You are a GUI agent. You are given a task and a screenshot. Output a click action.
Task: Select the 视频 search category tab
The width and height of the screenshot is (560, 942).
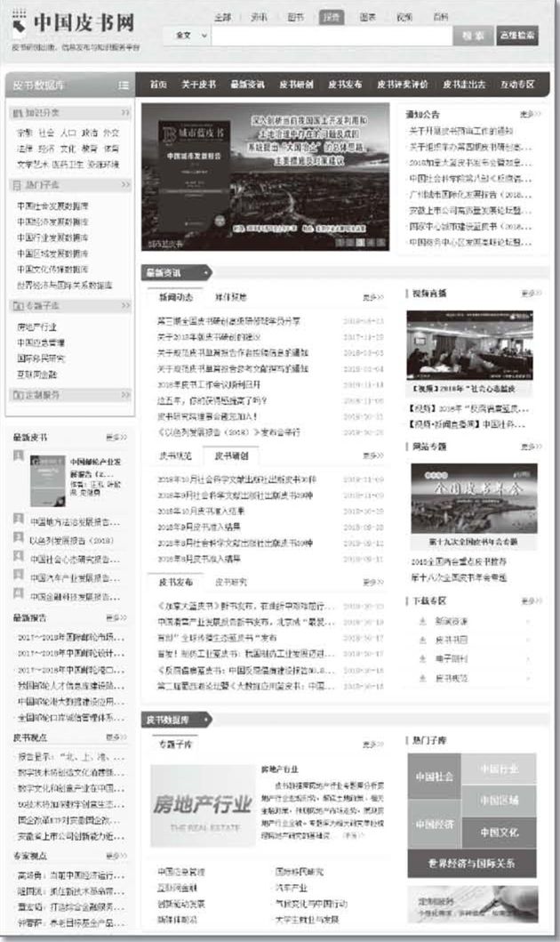tap(404, 18)
